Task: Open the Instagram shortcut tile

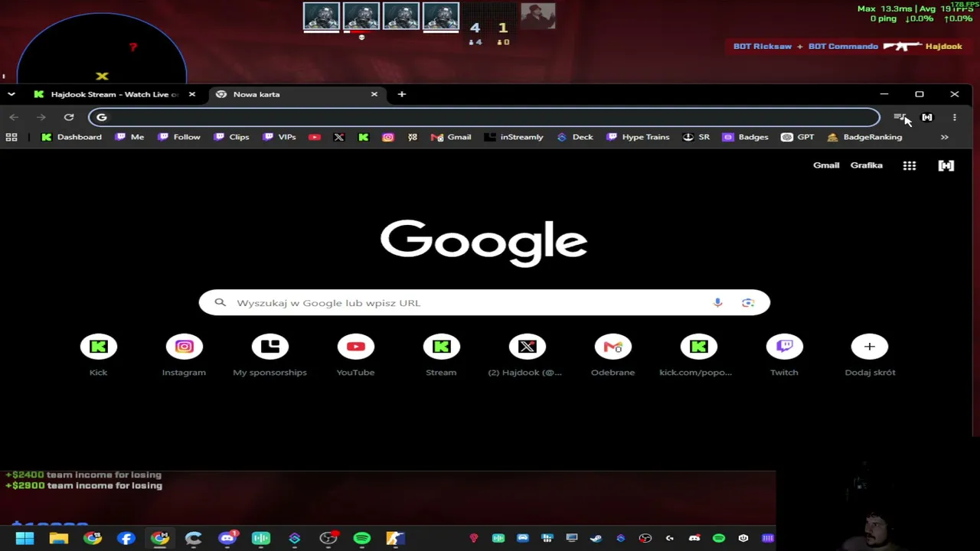Action: tap(184, 356)
